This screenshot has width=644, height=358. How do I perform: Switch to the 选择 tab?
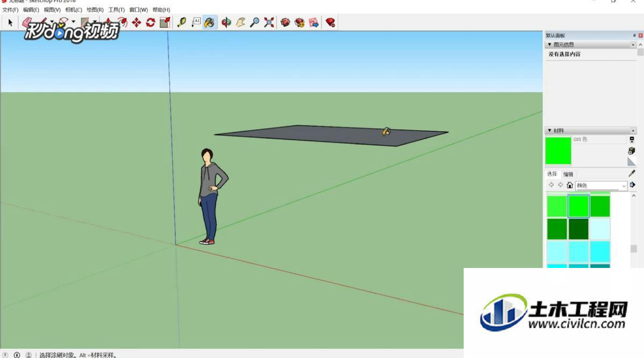[x=552, y=174]
